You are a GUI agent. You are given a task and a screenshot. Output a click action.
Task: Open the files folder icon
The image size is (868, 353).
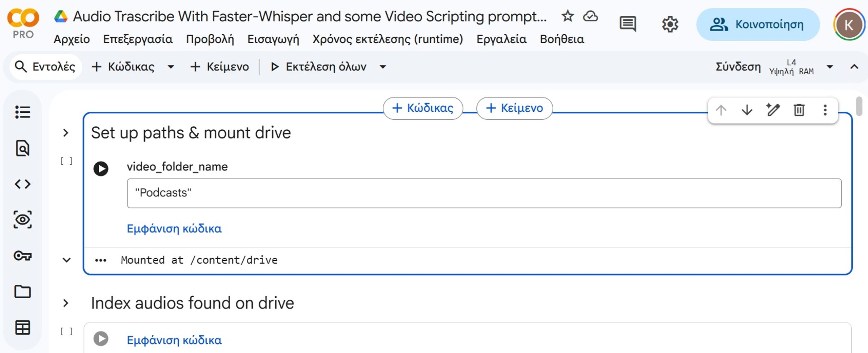[23, 291]
